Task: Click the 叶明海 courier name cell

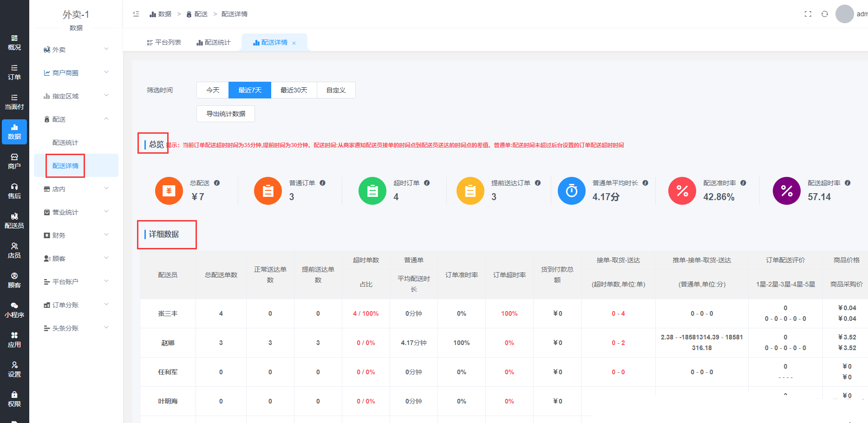Action: pos(168,401)
